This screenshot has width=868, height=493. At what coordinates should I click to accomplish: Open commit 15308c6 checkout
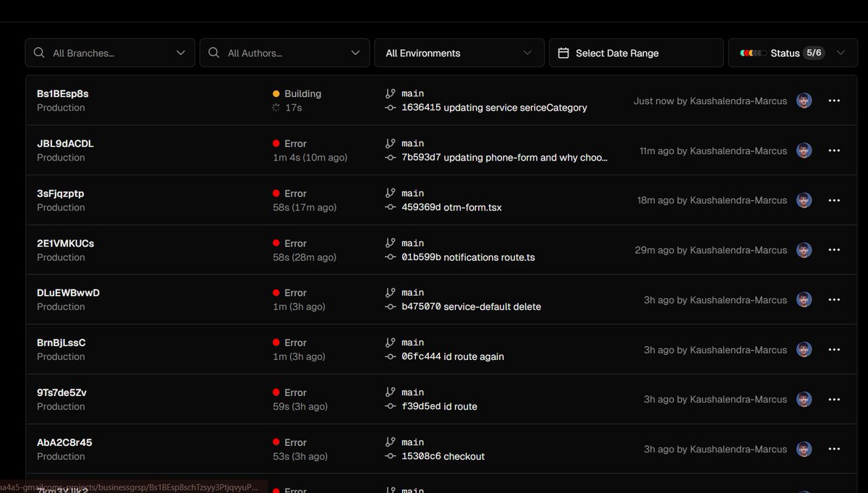point(443,456)
